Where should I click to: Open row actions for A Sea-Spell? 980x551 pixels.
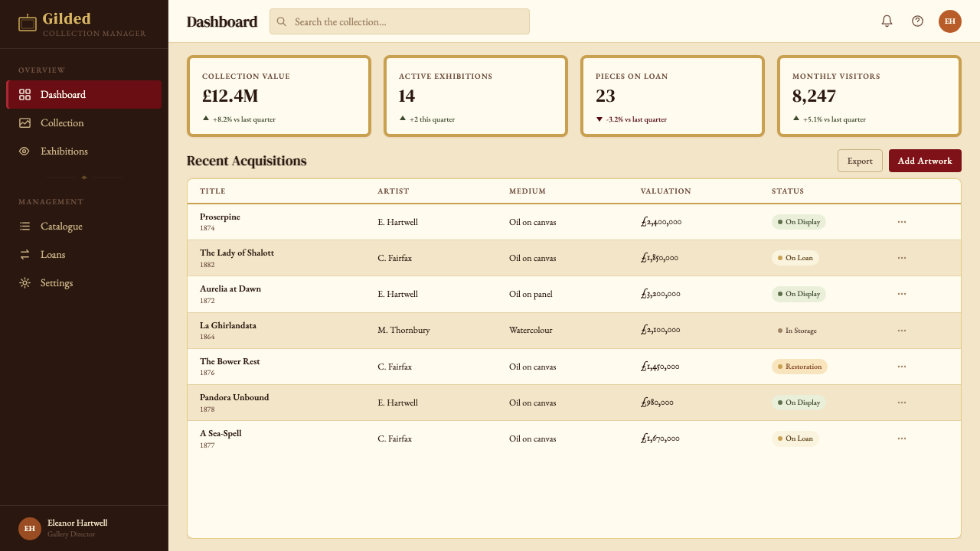[x=902, y=439]
